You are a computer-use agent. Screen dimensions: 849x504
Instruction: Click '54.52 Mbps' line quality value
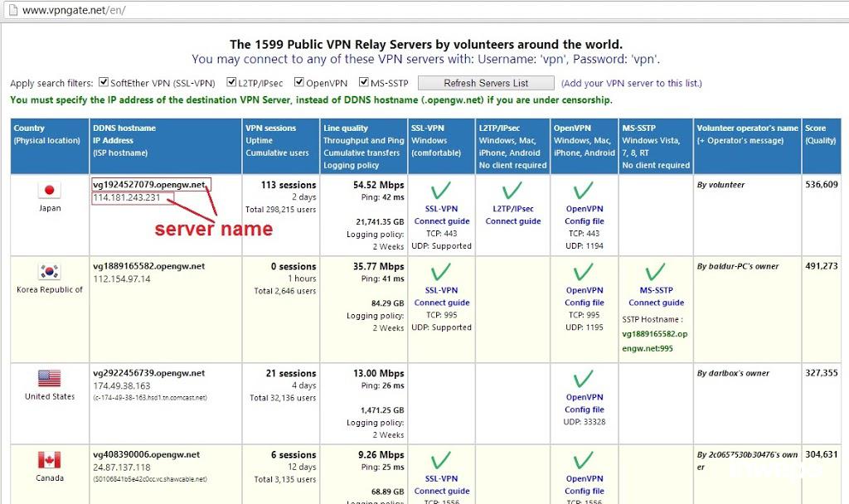[x=378, y=185]
